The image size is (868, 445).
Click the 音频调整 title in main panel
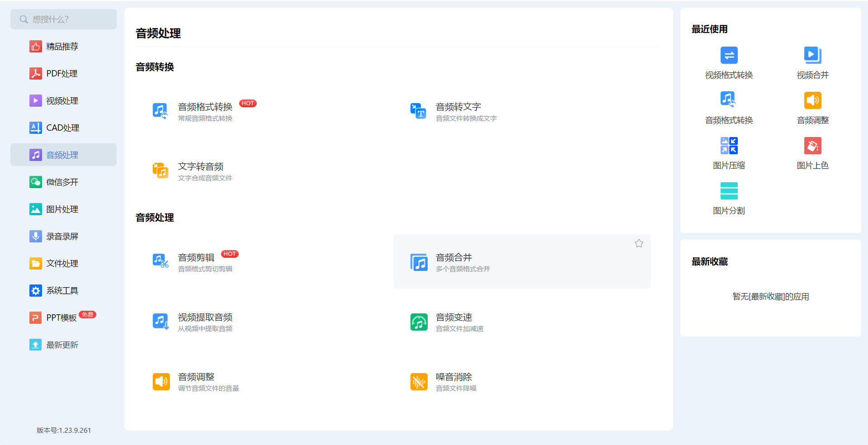click(196, 377)
